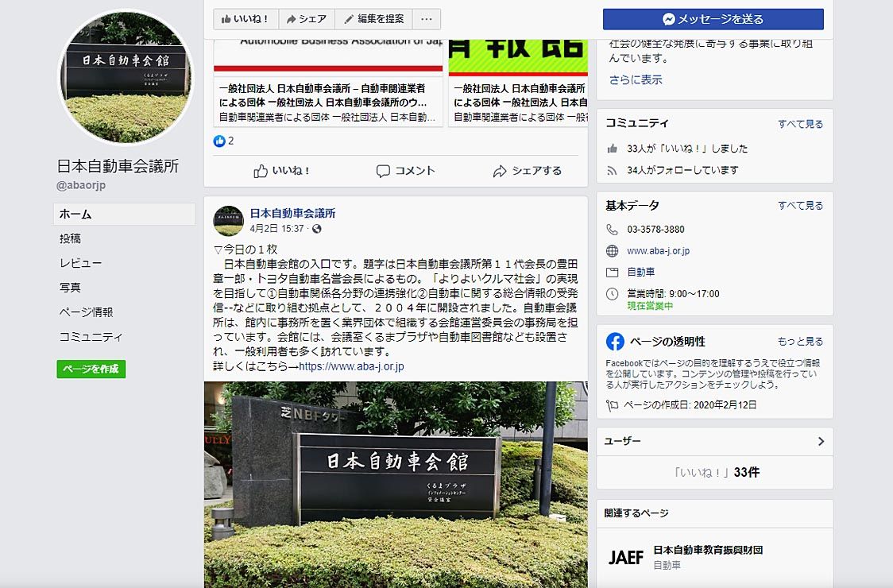893x588 pixels.
Task: Click the phone icon in 基本データ
Action: click(x=612, y=229)
